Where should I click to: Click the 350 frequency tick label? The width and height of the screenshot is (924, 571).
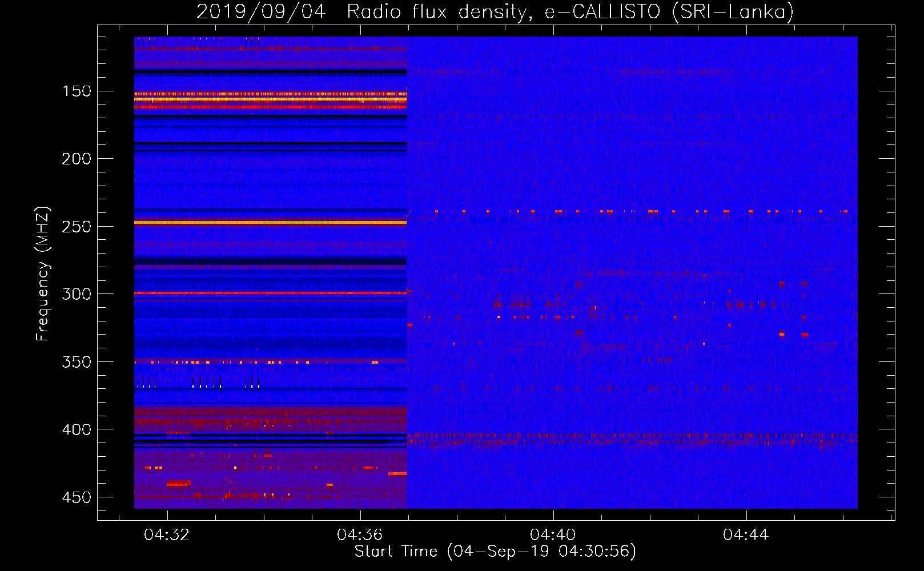click(x=77, y=362)
